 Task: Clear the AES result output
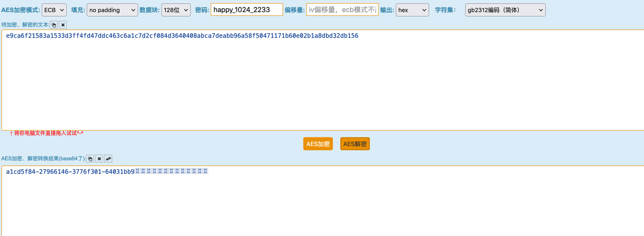[x=99, y=159]
